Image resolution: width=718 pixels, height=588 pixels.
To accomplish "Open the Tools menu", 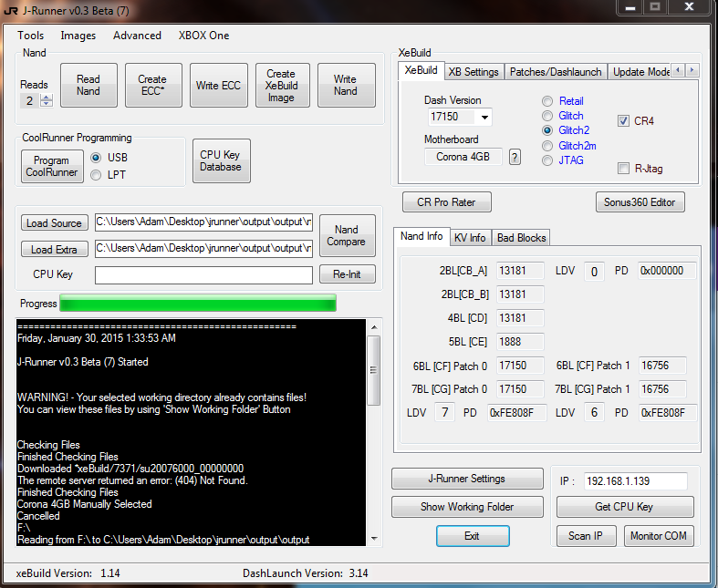I will point(31,36).
